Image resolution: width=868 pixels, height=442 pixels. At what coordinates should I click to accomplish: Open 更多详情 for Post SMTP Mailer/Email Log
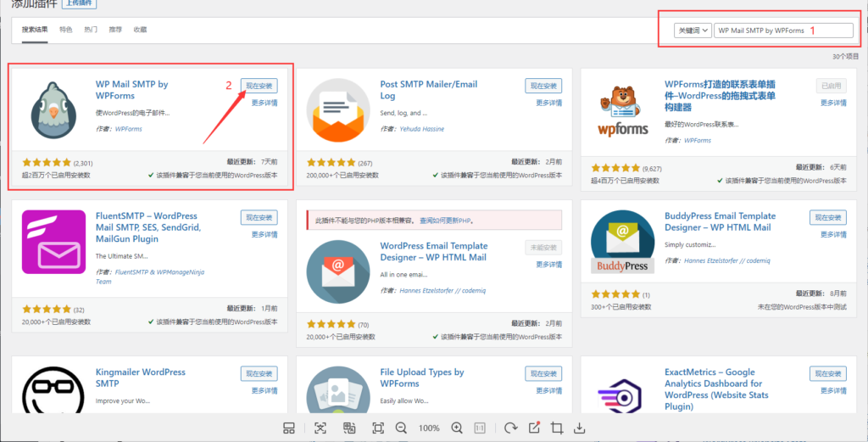[549, 103]
